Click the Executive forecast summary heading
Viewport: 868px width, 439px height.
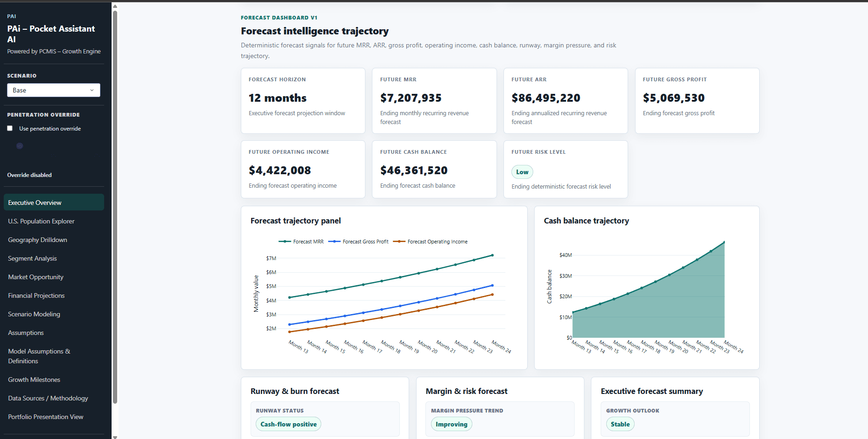(652, 391)
